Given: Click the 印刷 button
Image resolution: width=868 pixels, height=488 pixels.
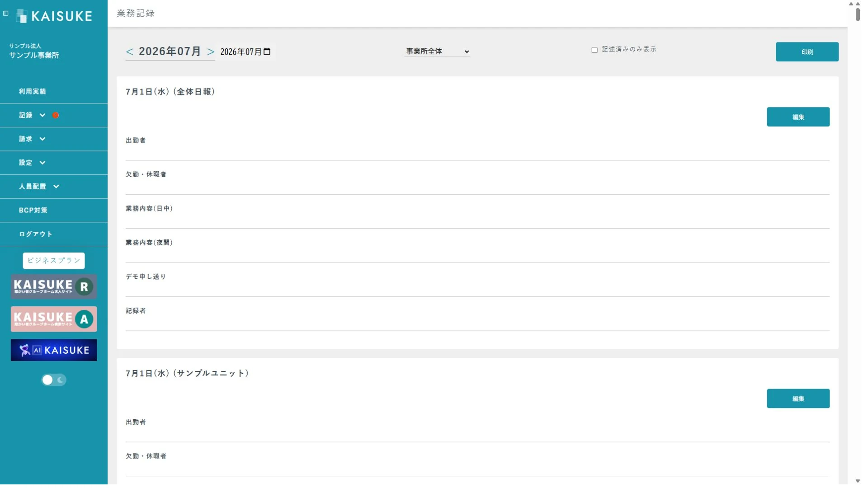Looking at the screenshot, I should point(807,52).
